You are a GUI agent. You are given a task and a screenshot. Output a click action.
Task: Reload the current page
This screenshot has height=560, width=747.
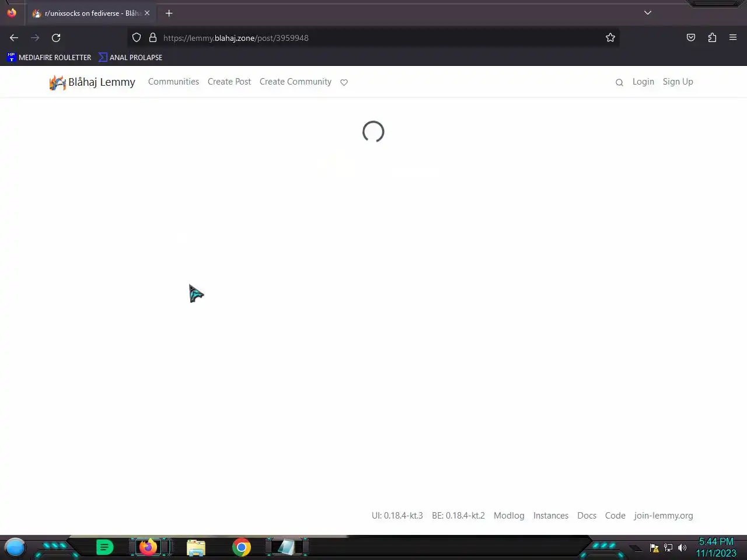click(x=56, y=38)
